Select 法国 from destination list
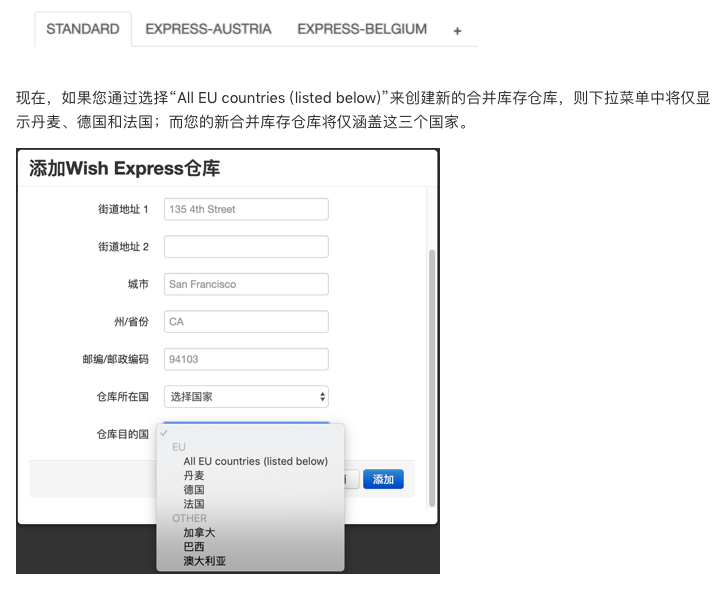722x593 pixels. coord(194,504)
